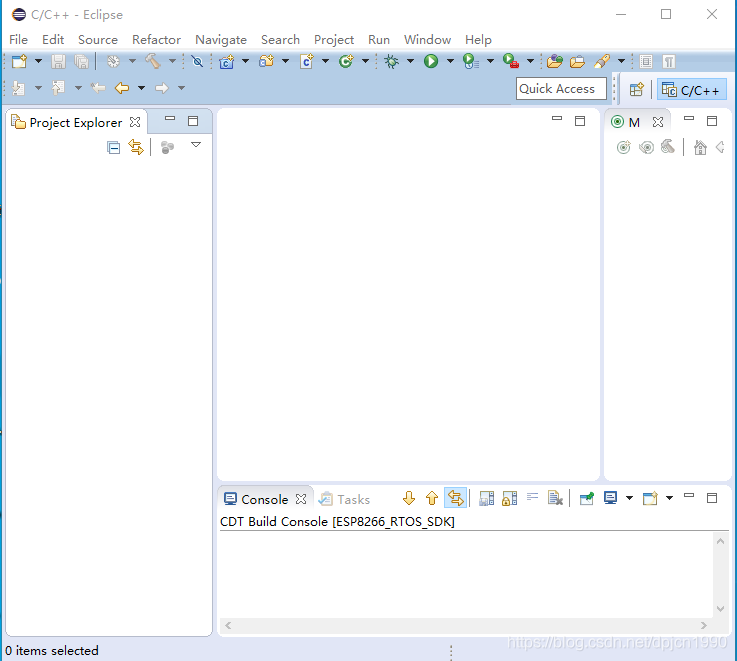Click the New wizard icon in toolbar

point(20,62)
